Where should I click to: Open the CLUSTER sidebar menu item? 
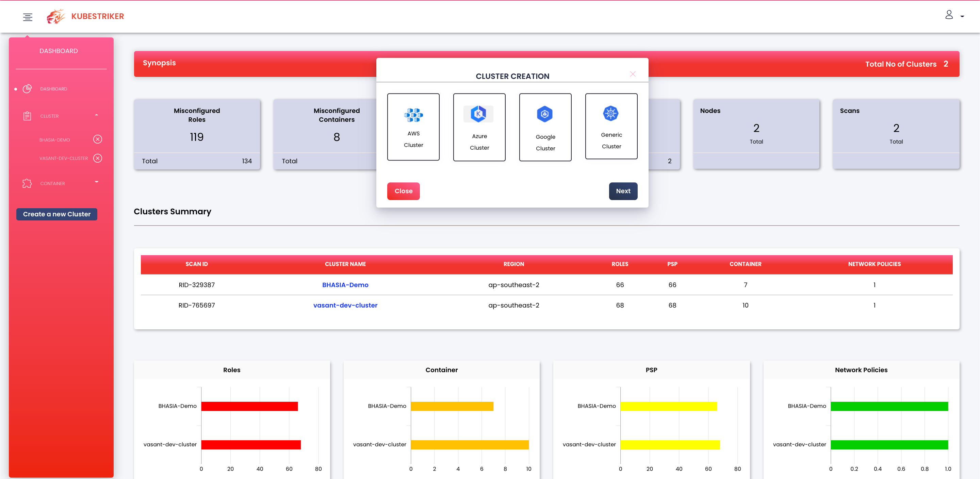tap(49, 116)
